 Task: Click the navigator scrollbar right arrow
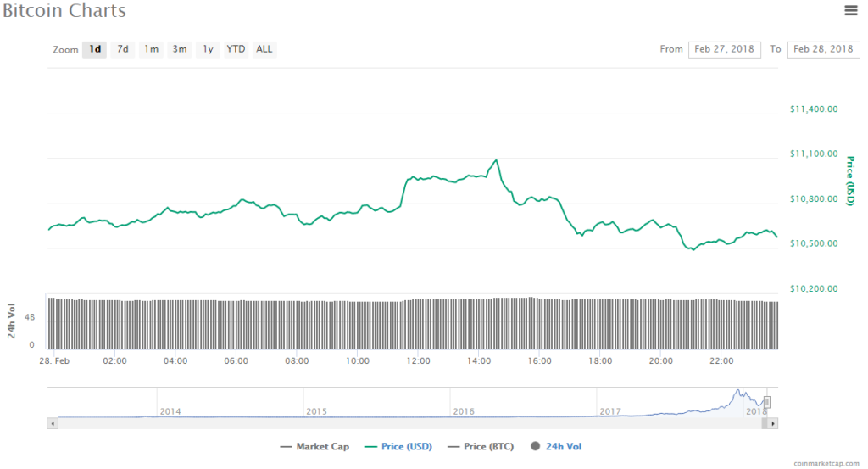[x=773, y=422]
